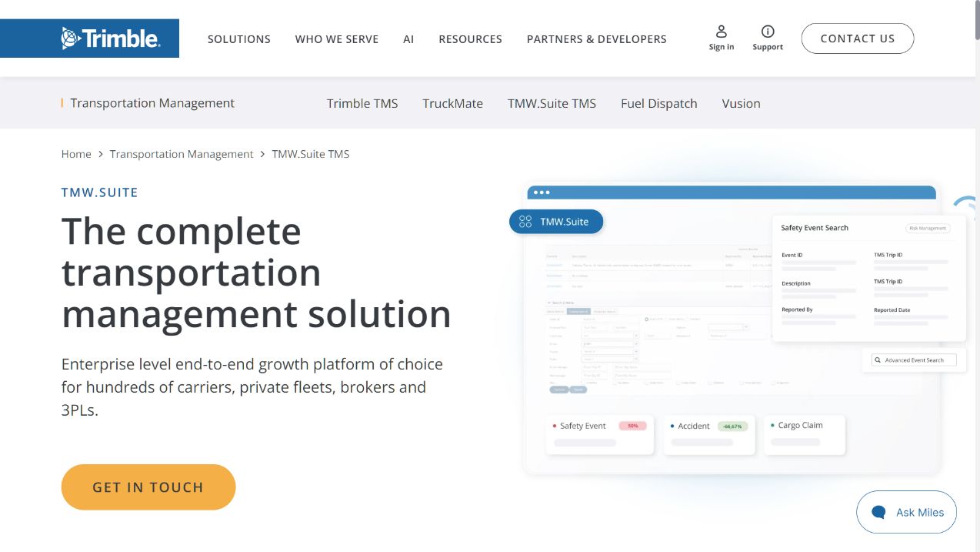Click the Safety Event stat card

pos(600,434)
